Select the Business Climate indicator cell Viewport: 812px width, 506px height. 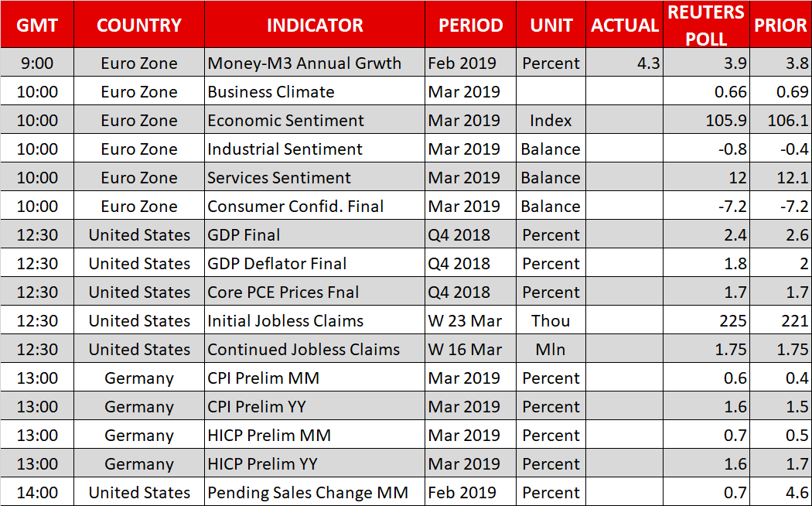pyautogui.click(x=271, y=92)
